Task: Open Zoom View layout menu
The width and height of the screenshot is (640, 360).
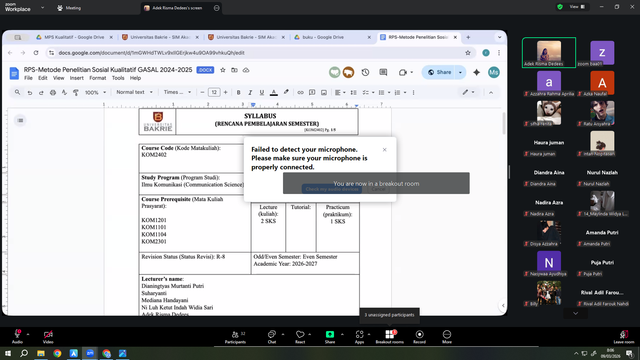Action: (x=577, y=7)
